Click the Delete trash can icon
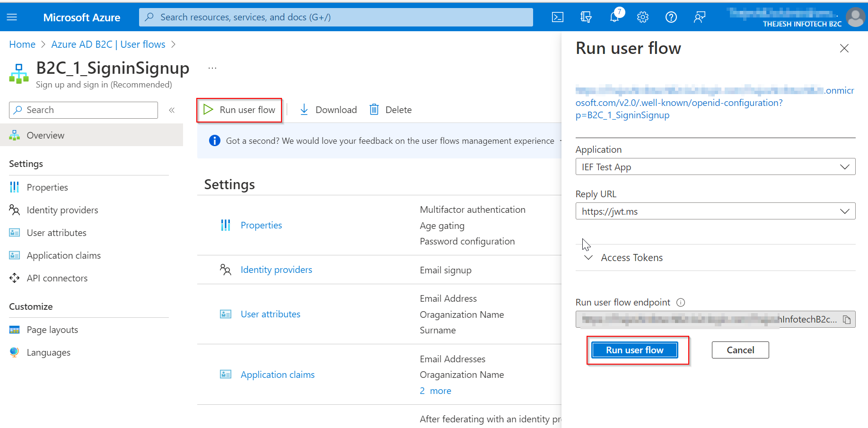868x428 pixels. pyautogui.click(x=374, y=110)
